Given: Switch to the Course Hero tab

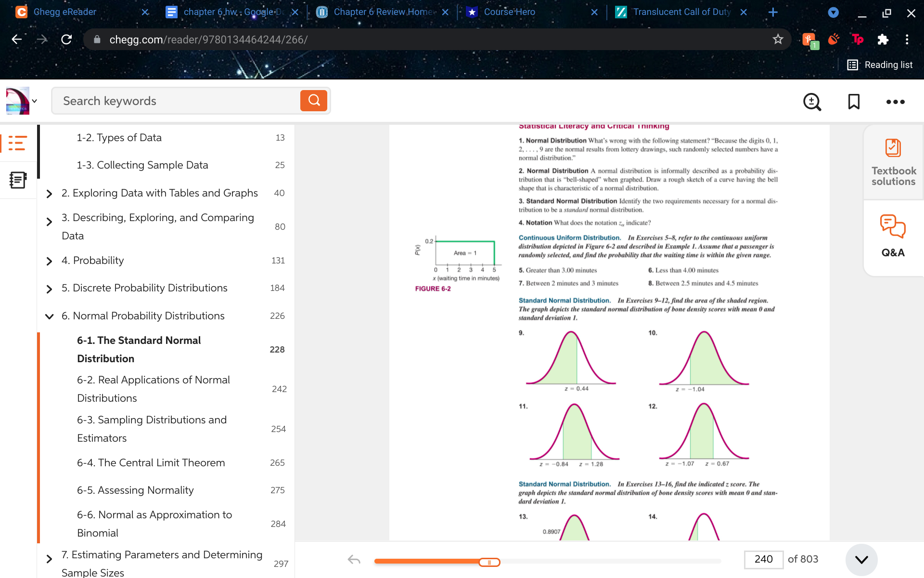Looking at the screenshot, I should tap(509, 12).
